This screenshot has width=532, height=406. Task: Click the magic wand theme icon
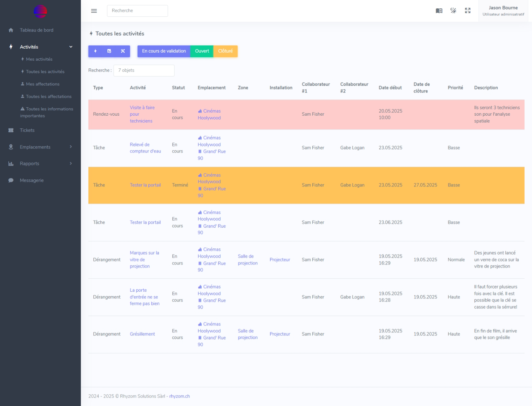pyautogui.click(x=453, y=11)
